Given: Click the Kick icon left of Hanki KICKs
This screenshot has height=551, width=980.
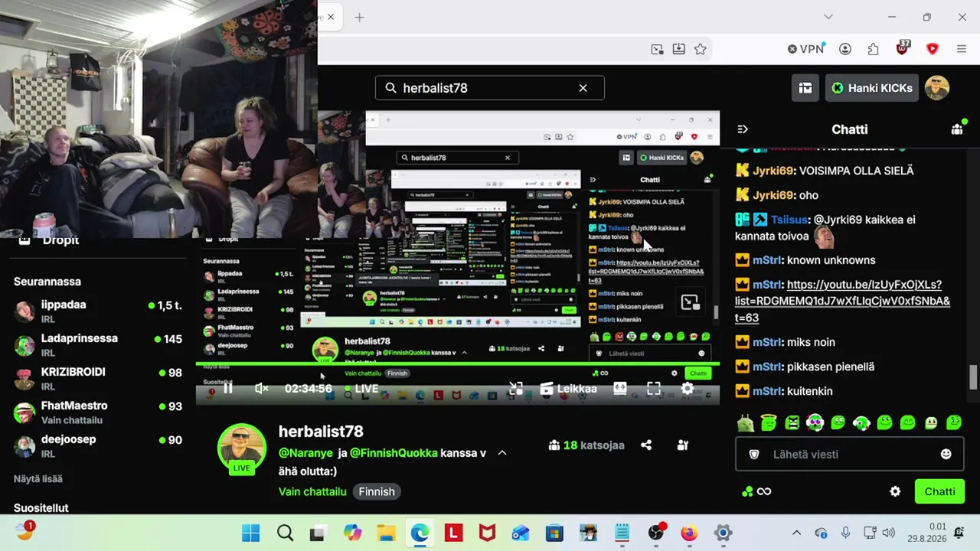Looking at the screenshot, I should pyautogui.click(x=838, y=88).
